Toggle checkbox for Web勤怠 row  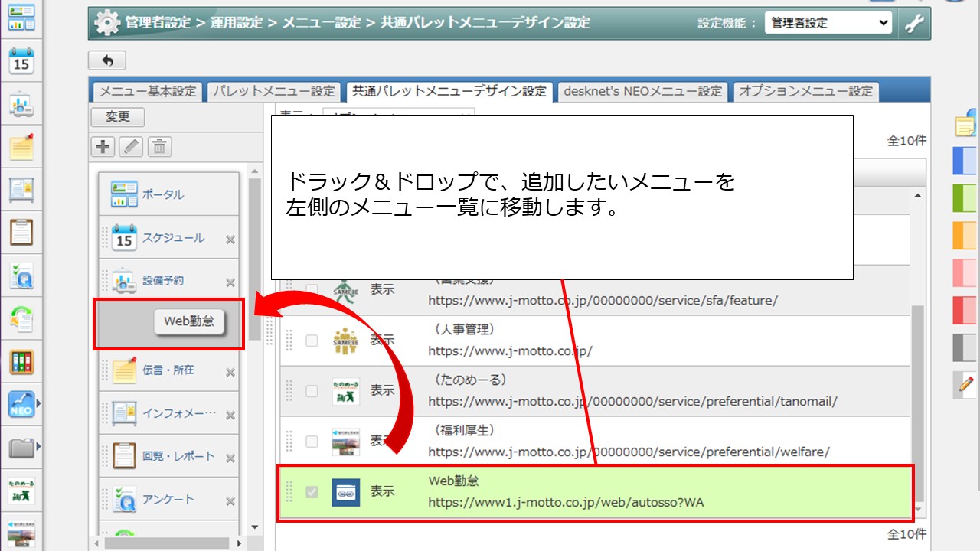312,492
